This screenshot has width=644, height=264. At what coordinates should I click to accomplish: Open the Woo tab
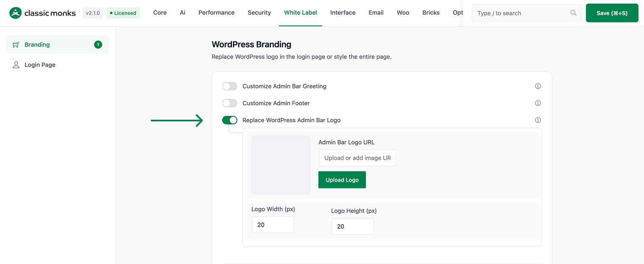[403, 13]
